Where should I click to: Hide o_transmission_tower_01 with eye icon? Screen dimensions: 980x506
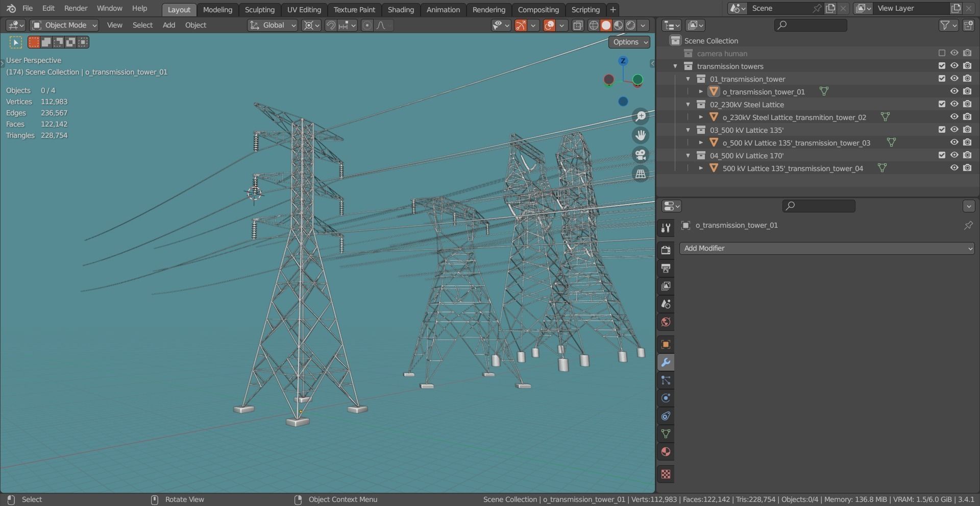pyautogui.click(x=954, y=91)
